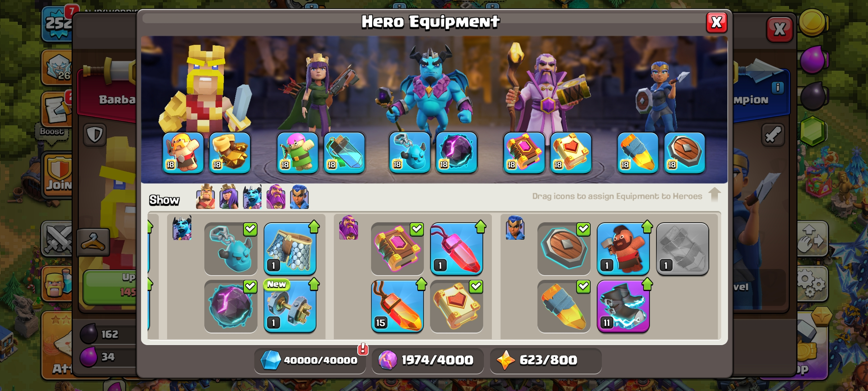Toggle Barbarian King filter in Show row

coord(205,197)
